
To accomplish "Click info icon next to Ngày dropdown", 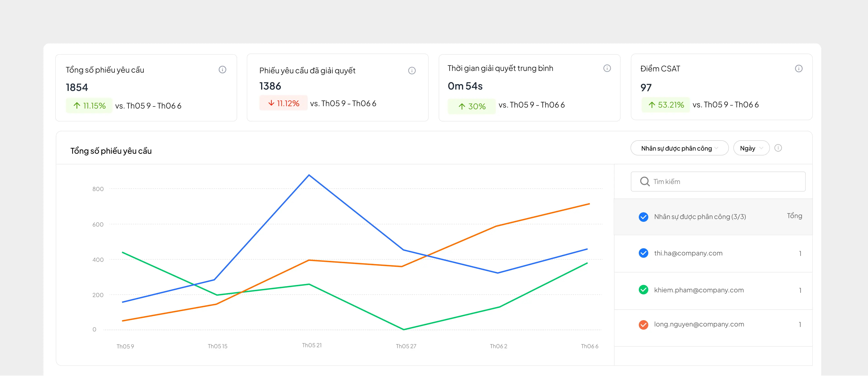I will [x=778, y=148].
